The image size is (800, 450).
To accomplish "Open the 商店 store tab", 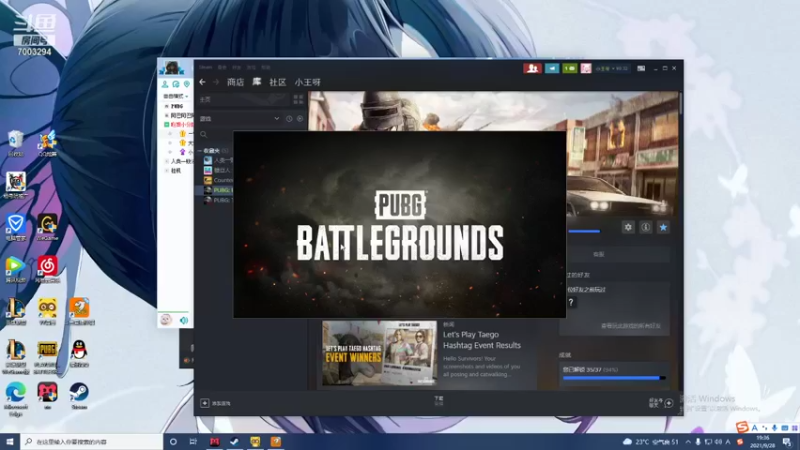I will pos(235,82).
